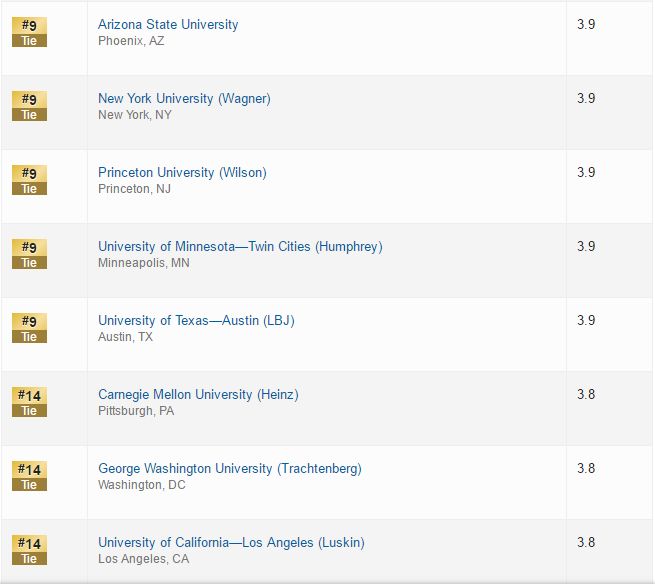This screenshot has height=584, width=655.
Task: Click the Pittsburgh, PA location text
Action: (x=136, y=411)
